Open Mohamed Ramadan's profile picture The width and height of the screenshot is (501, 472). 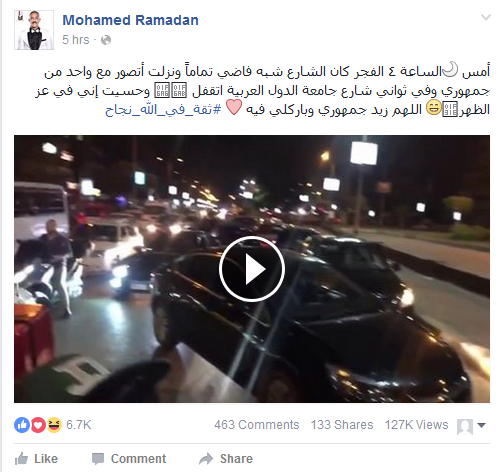[x=34, y=30]
